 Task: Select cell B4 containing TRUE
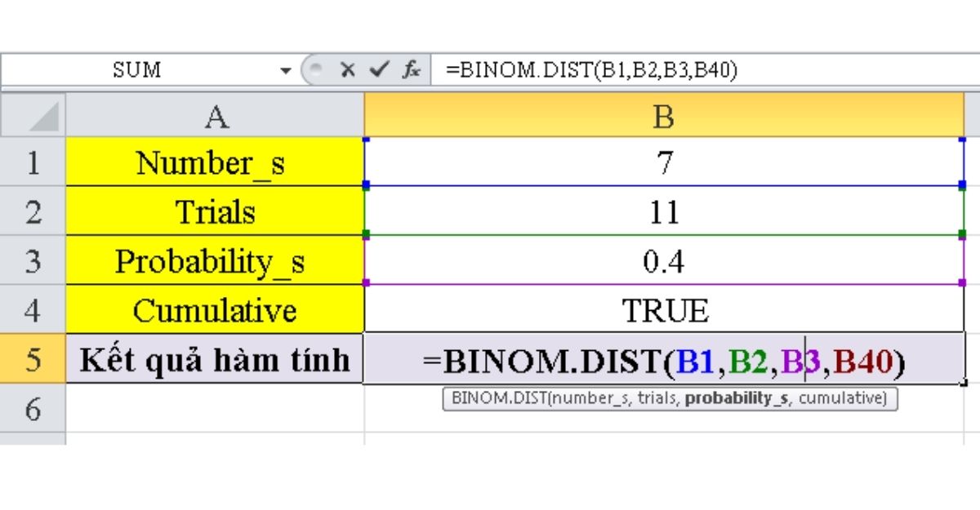(663, 310)
